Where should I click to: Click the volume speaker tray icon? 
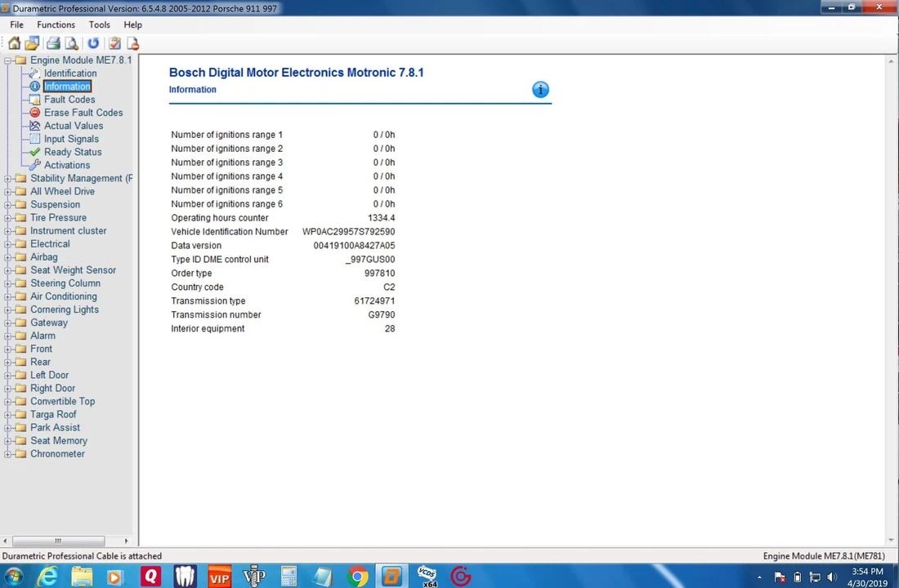point(831,577)
